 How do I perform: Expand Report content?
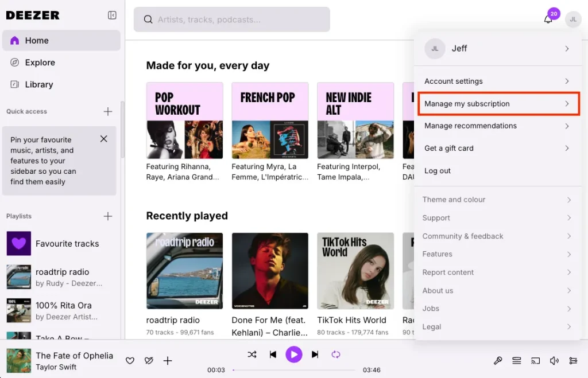click(498, 272)
